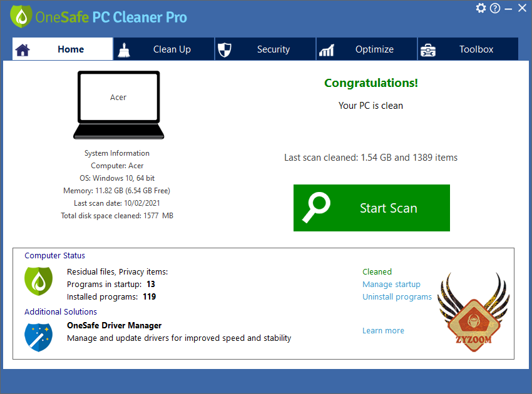Click the green Cleaned status text
Viewport: 532px width, 394px height.
pos(377,271)
